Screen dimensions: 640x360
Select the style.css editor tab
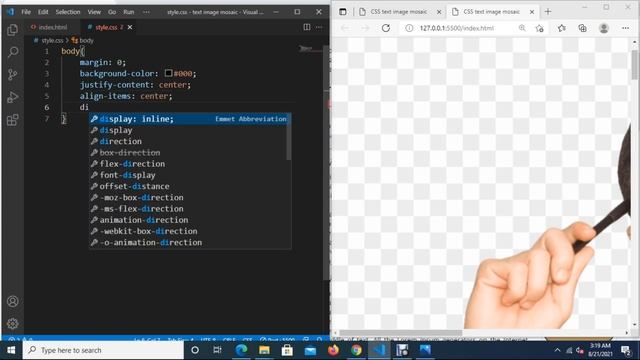pos(106,27)
